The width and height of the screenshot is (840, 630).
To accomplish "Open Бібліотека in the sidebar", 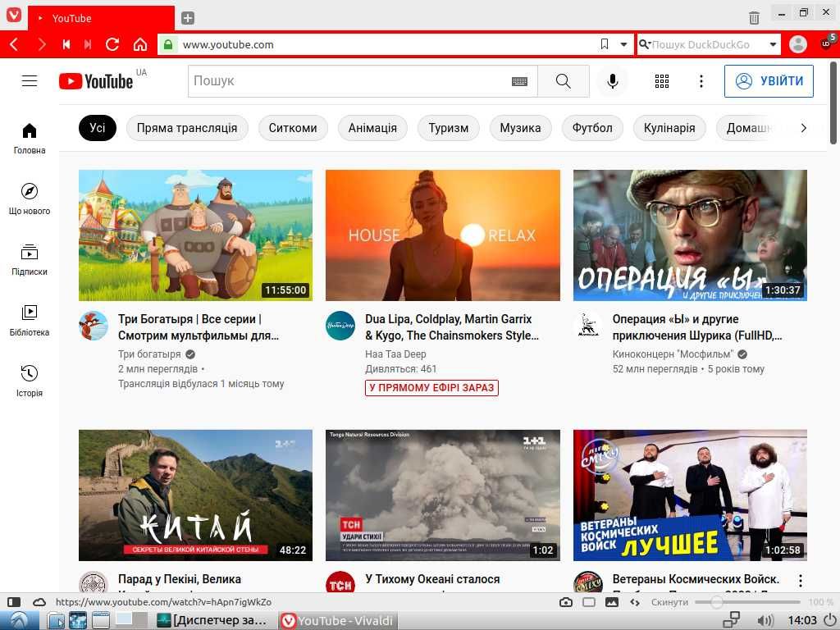I will point(30,321).
